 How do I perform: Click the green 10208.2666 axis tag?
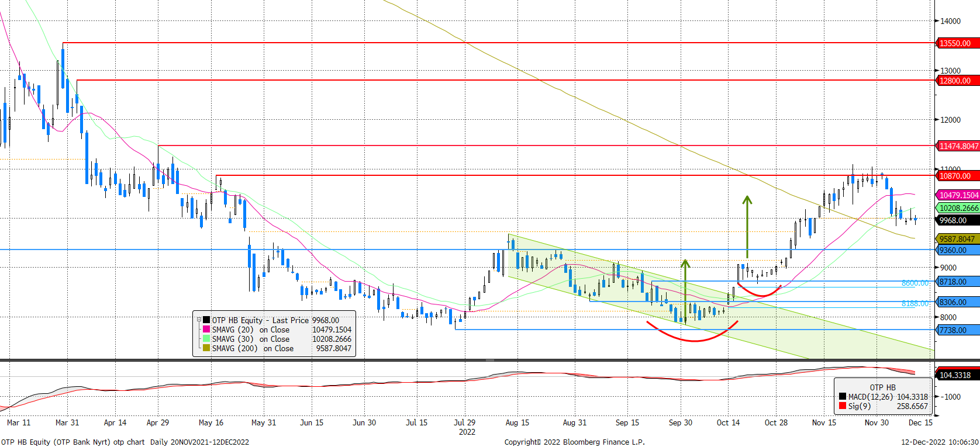click(958, 208)
